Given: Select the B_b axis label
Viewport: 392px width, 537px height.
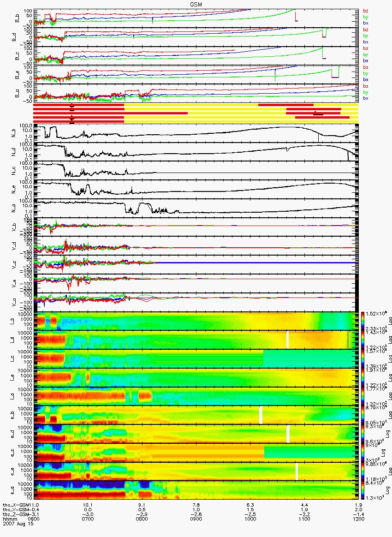Looking at the screenshot, I should [x=17, y=18].
